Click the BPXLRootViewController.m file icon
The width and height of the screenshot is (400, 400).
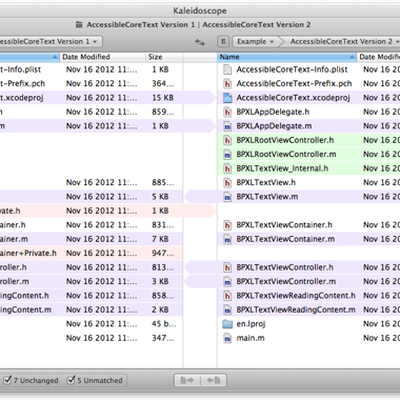coord(227,154)
